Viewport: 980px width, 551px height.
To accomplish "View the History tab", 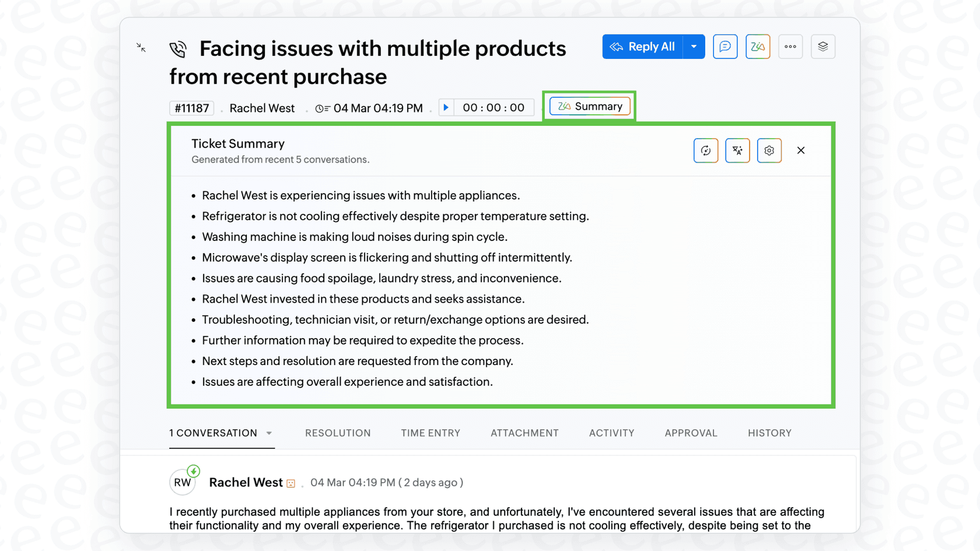I will pos(769,433).
